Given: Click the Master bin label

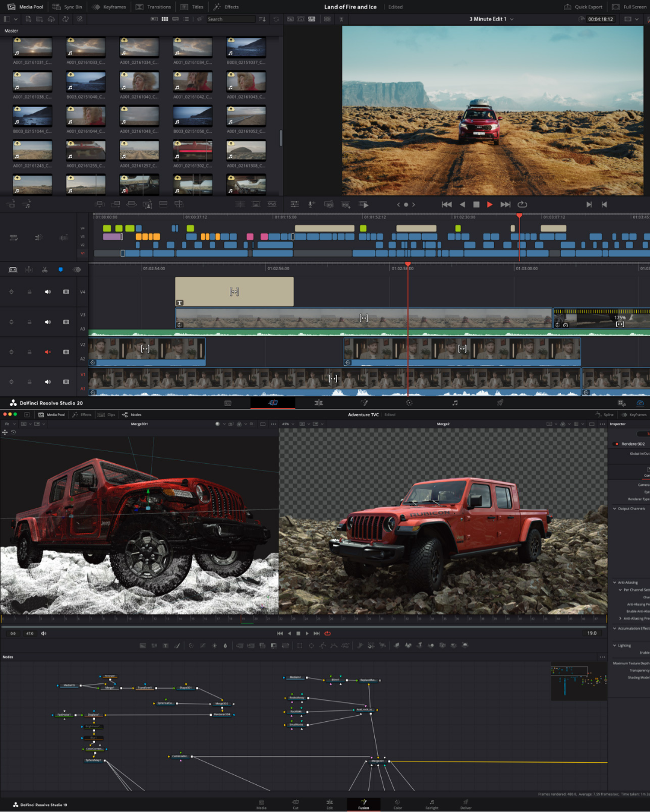Looking at the screenshot, I should pos(11,31).
